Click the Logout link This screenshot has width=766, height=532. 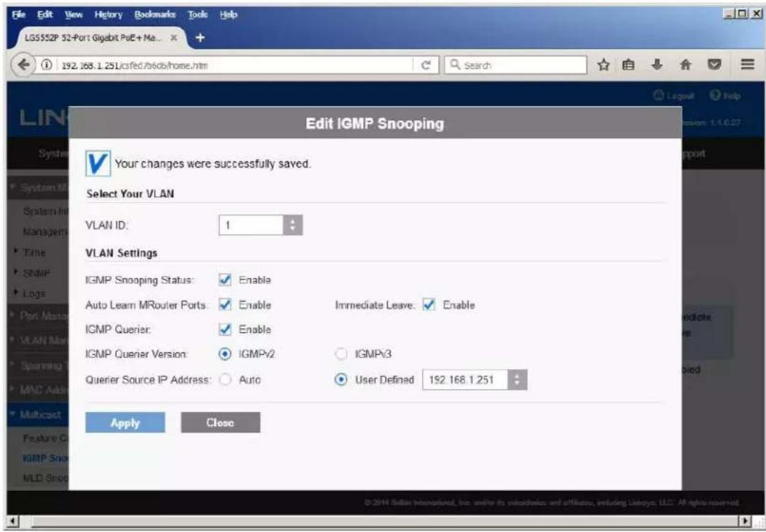tap(675, 97)
